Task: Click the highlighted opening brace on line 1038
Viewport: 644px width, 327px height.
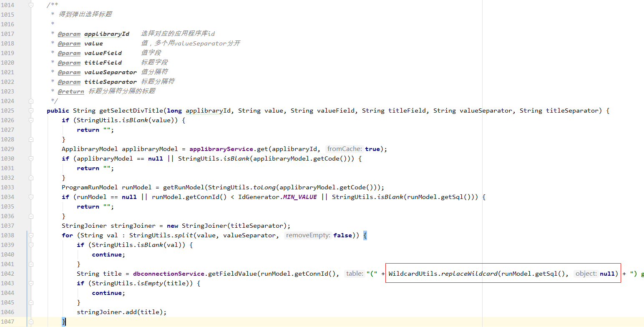Action: pyautogui.click(x=365, y=235)
